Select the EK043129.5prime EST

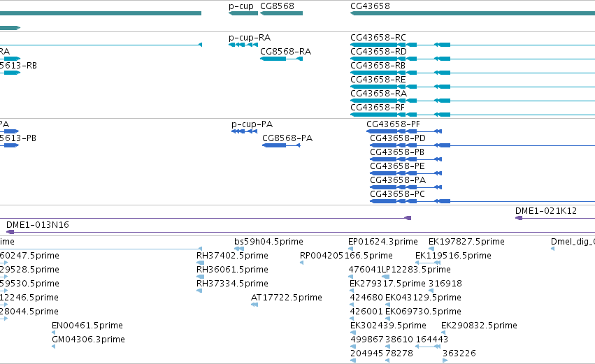pyautogui.click(x=423, y=298)
